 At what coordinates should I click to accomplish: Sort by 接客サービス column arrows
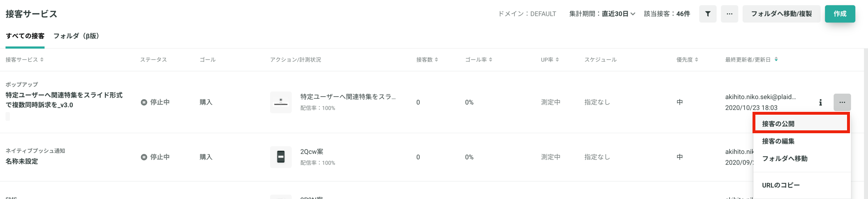[42, 60]
